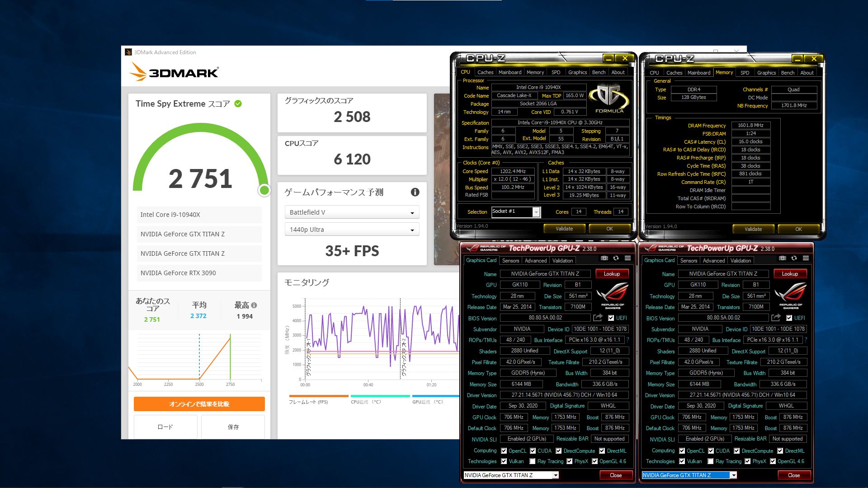Toggle UEFI checkbox in right GPU-Z
868x488 pixels.
click(x=789, y=318)
